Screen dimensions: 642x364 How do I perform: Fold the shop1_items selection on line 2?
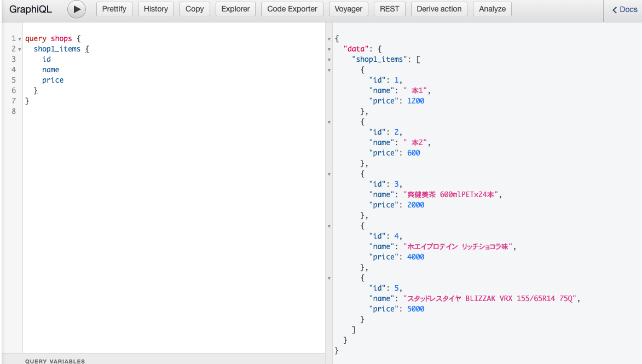pos(20,50)
